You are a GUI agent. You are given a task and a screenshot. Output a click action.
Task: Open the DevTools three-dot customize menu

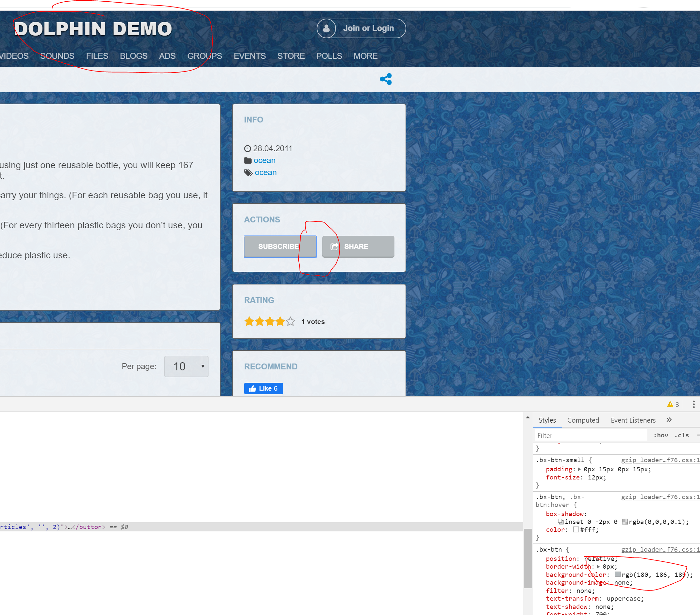[x=693, y=404]
